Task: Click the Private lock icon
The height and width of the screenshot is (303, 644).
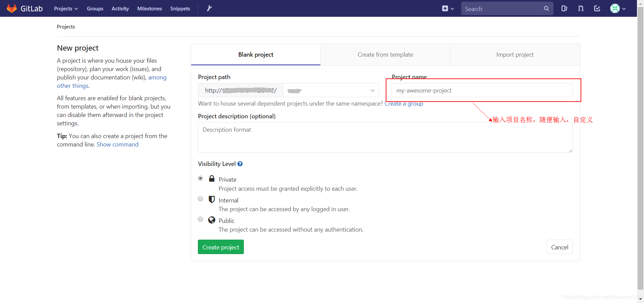Action: (x=212, y=178)
